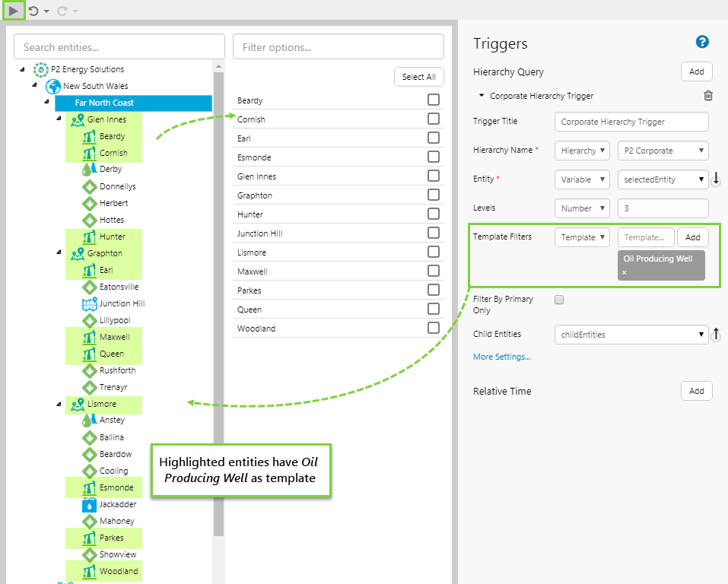Check the Hunter checkbox in list
Viewport: 728px width, 584px height.
point(433,214)
